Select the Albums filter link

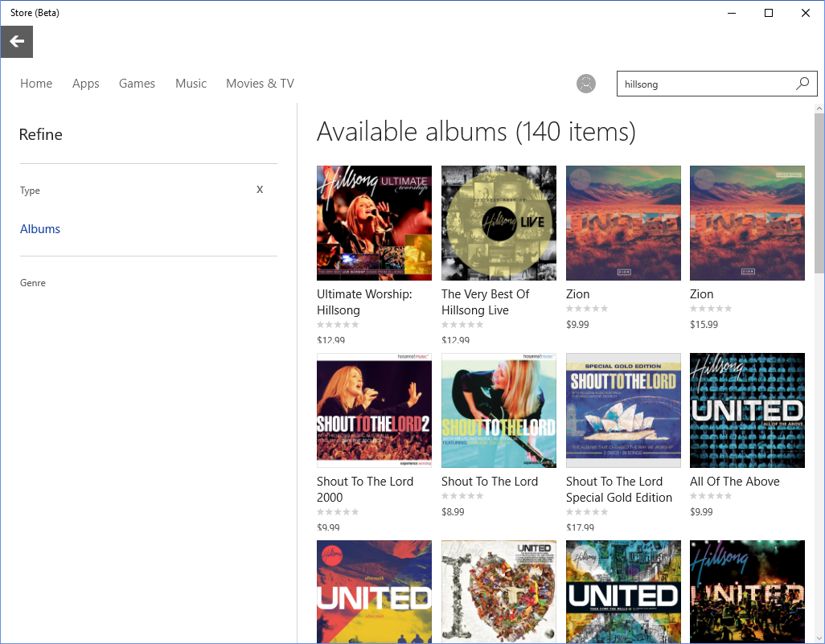(x=39, y=228)
